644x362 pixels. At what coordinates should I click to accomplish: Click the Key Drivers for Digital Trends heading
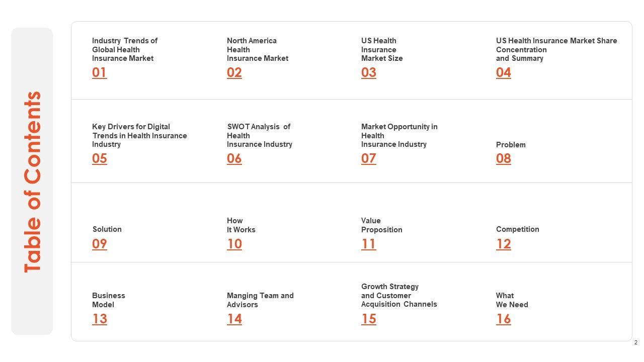click(139, 135)
